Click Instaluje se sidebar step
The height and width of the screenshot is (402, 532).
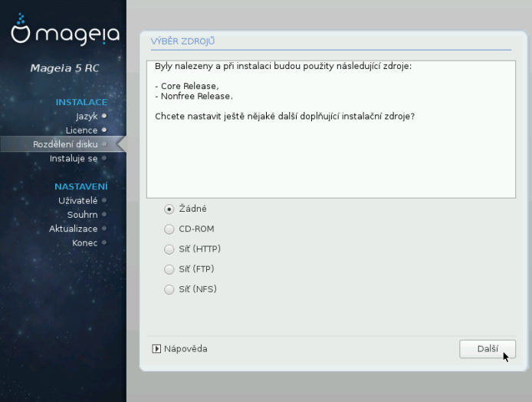coord(74,159)
